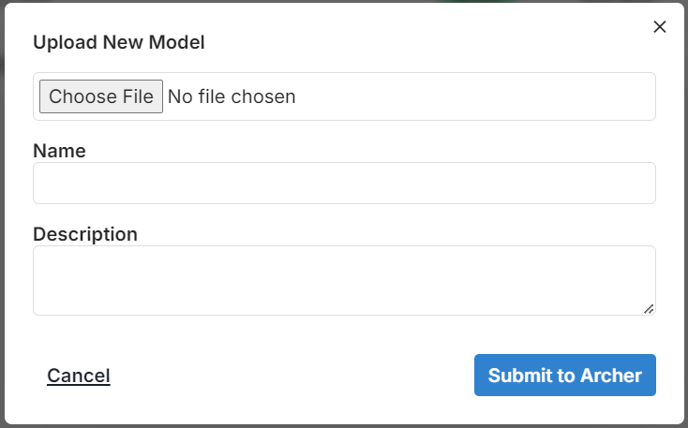
Task: Close the Upload New Model dialog
Action: [x=659, y=27]
